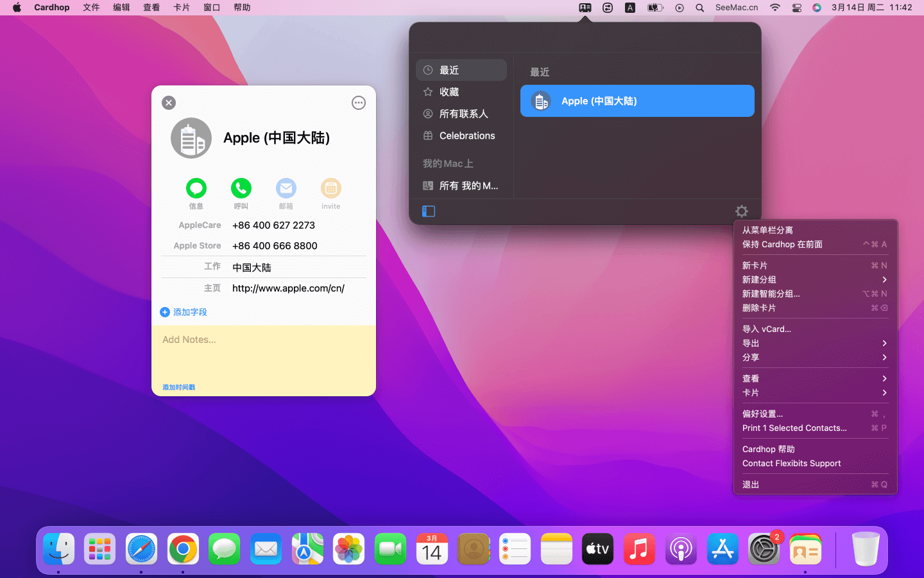The image size is (924, 578).
Task: Choose 删除卡片 from the menu
Action: point(815,308)
